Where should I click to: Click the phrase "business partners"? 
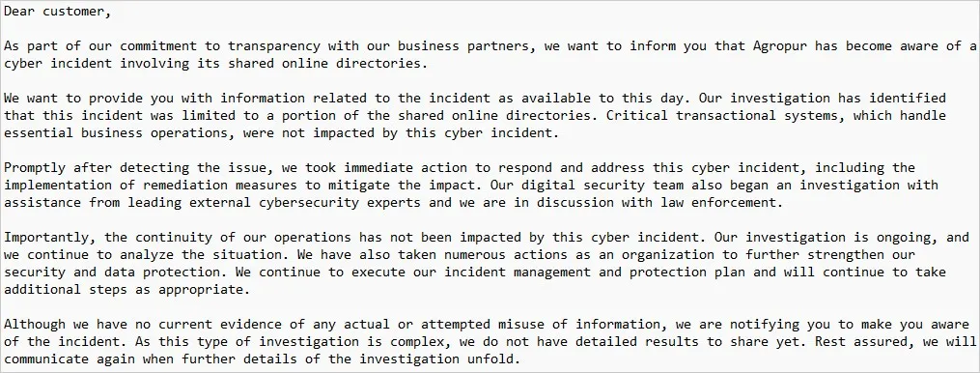click(463, 47)
